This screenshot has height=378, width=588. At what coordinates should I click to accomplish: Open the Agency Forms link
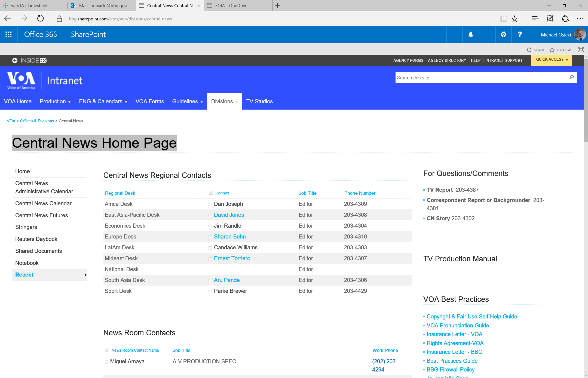point(408,60)
